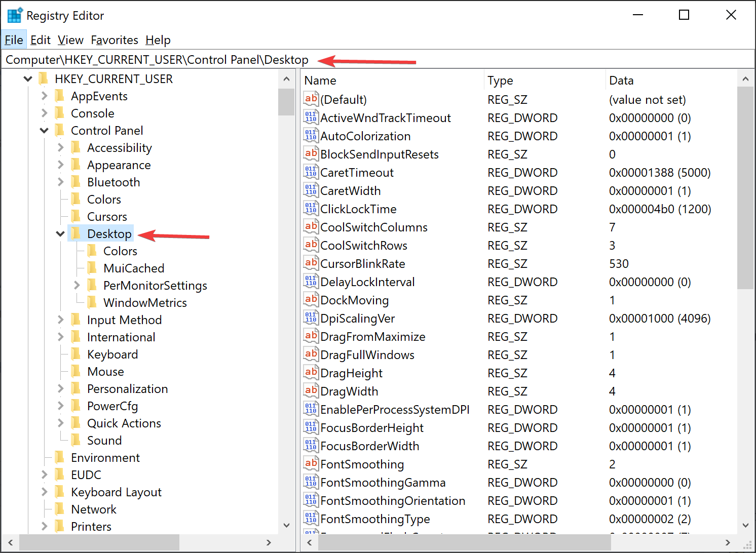This screenshot has height=553, width=756.
Task: Click the registry path address bar
Action: (377, 60)
